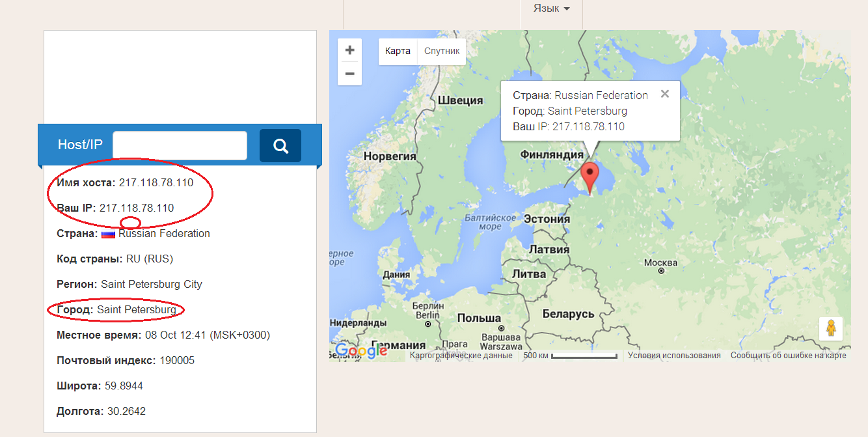Click the Host/IP input field
868x437 pixels.
tap(180, 145)
